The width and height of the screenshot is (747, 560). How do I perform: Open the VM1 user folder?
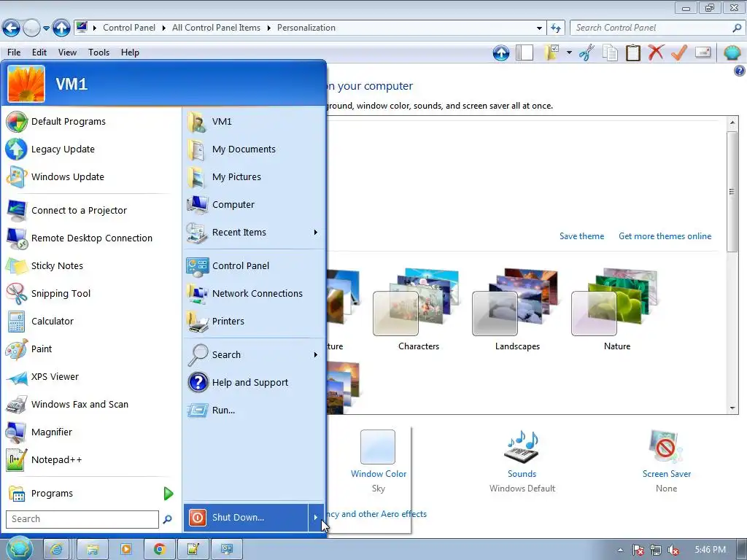[x=254, y=122]
